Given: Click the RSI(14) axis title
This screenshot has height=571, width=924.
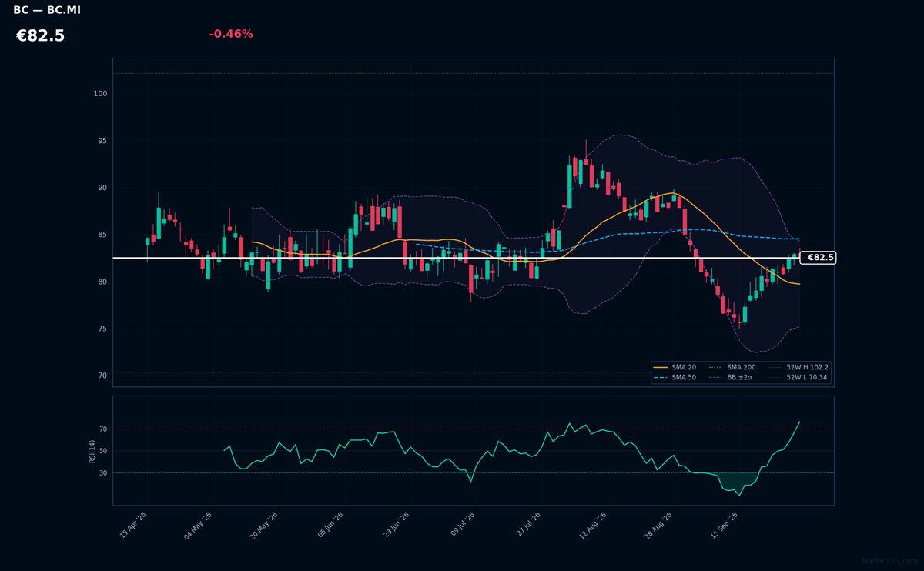Looking at the screenshot, I should 92,451.
